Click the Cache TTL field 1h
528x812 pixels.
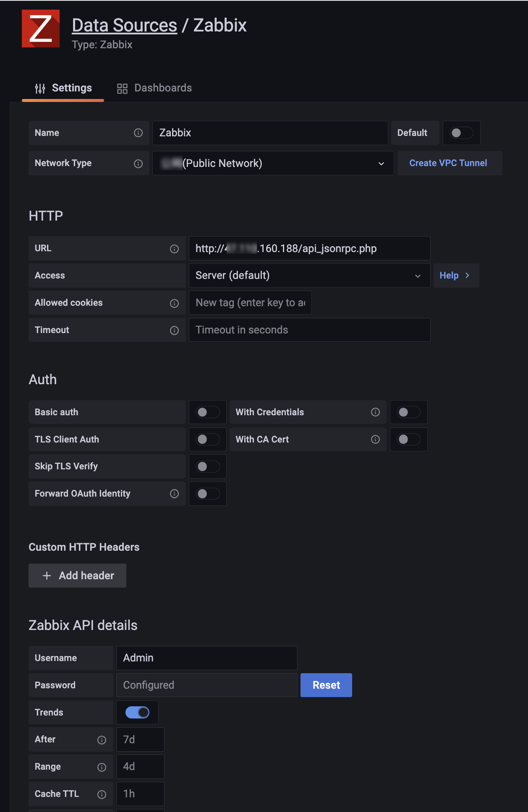(x=140, y=794)
